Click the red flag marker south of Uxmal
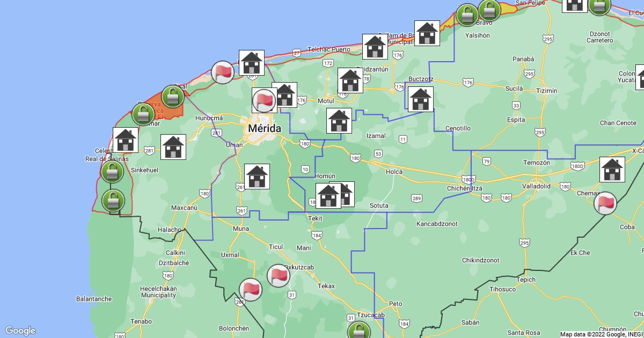This screenshot has height=338, width=644. pyautogui.click(x=251, y=290)
